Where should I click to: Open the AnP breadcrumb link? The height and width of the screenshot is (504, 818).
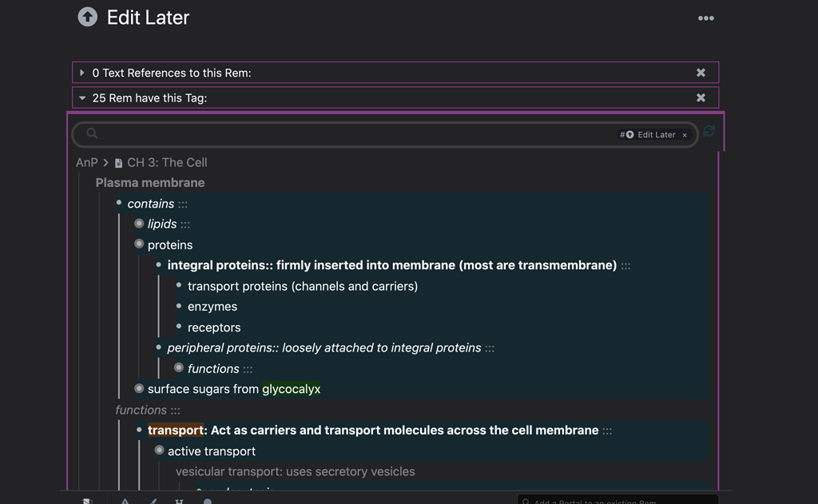86,162
